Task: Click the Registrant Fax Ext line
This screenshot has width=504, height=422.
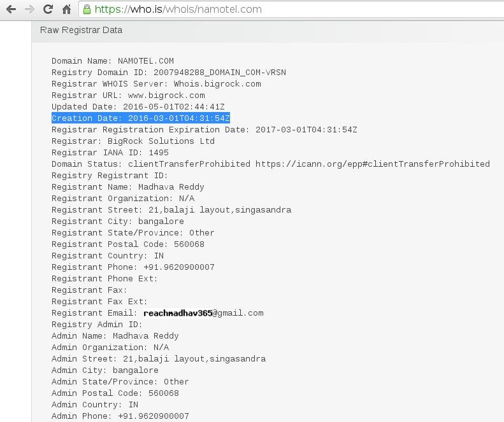Action: point(99,302)
